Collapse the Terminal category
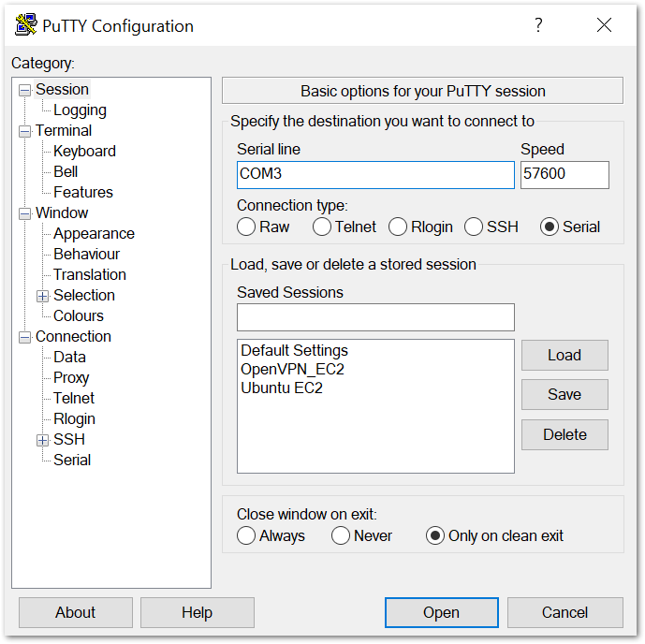 coord(24,131)
